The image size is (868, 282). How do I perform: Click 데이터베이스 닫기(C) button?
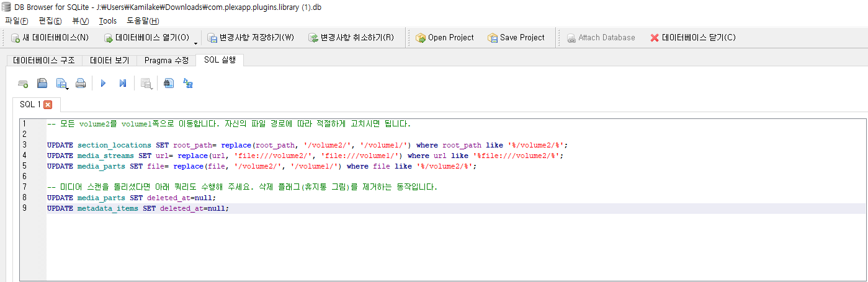tap(692, 38)
